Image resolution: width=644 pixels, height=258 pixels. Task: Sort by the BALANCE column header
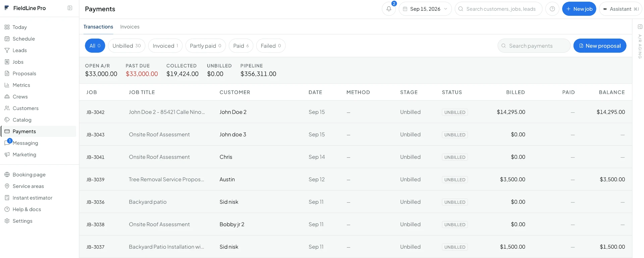[x=612, y=92]
